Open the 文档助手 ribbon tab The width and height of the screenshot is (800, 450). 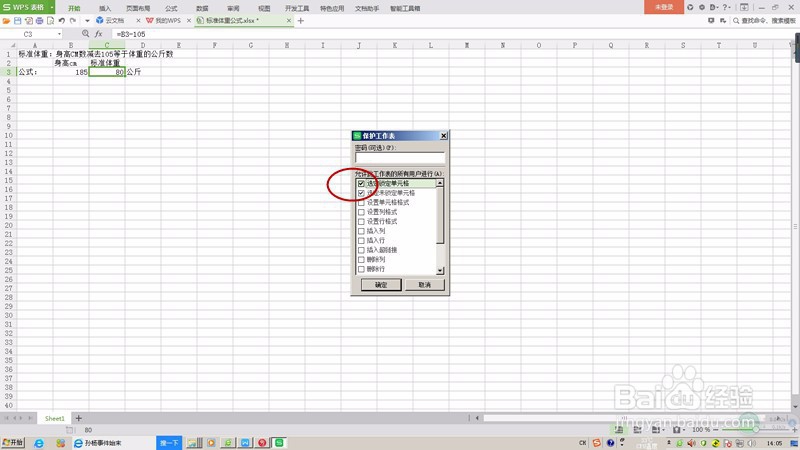(x=367, y=8)
